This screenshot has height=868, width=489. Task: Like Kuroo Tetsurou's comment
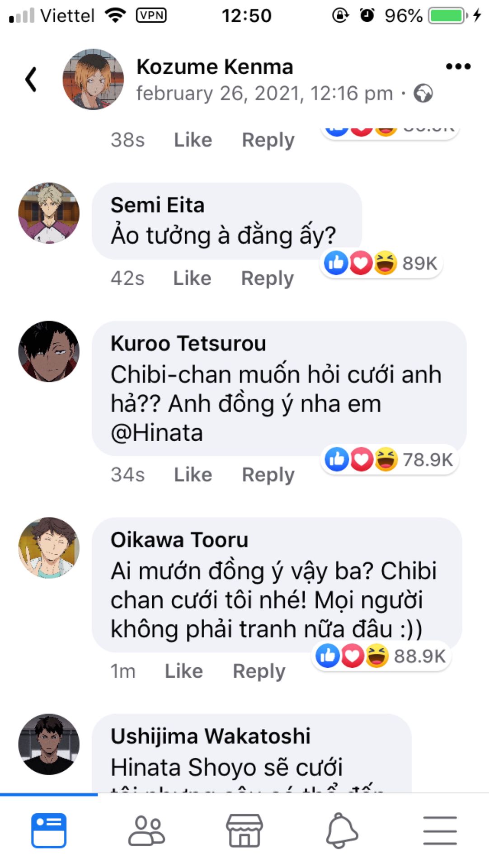pyautogui.click(x=193, y=475)
